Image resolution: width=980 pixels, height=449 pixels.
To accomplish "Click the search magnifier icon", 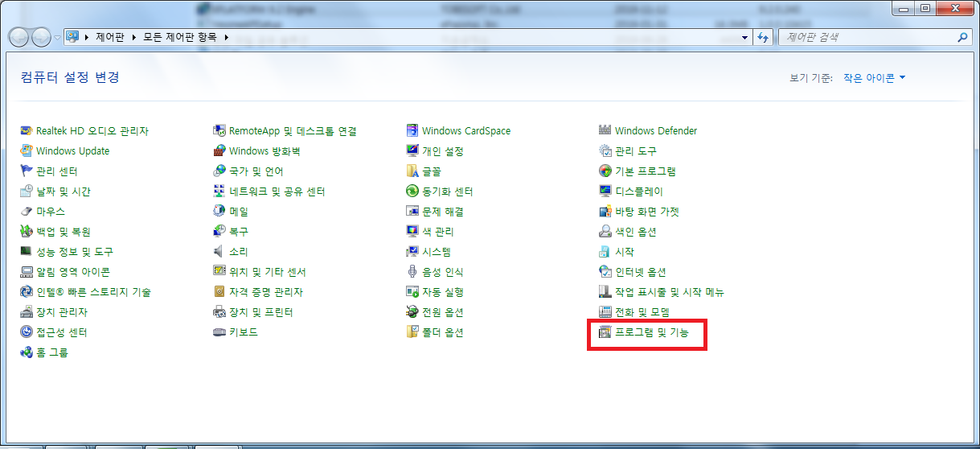I will [962, 37].
